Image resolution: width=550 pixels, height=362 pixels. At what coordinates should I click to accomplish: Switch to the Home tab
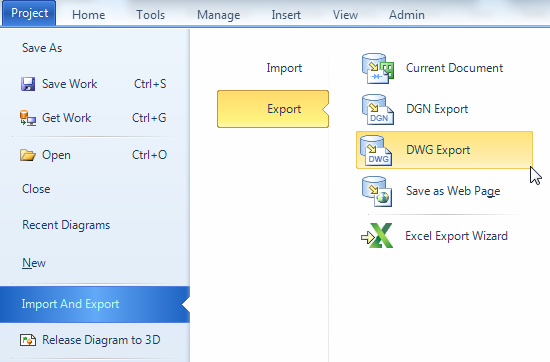click(x=88, y=15)
